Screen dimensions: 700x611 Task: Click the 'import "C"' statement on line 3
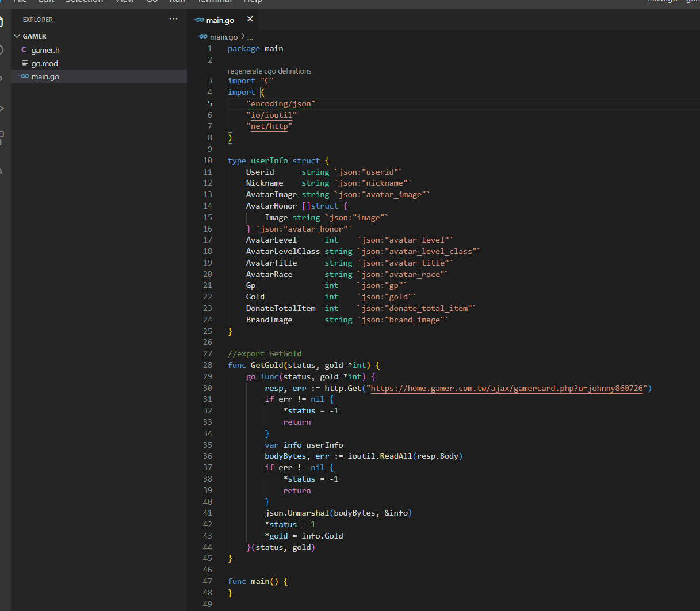251,81
